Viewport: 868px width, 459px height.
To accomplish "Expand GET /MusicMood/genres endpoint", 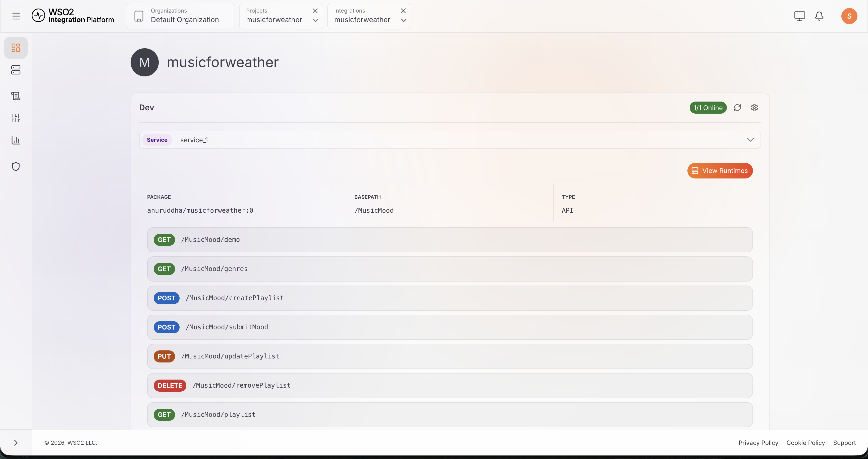I will click(450, 269).
